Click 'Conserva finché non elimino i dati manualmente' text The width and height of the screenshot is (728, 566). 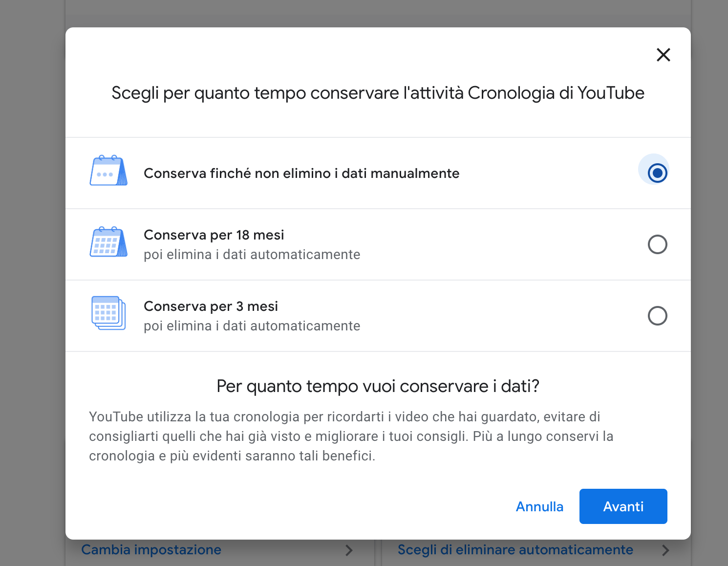click(x=301, y=174)
